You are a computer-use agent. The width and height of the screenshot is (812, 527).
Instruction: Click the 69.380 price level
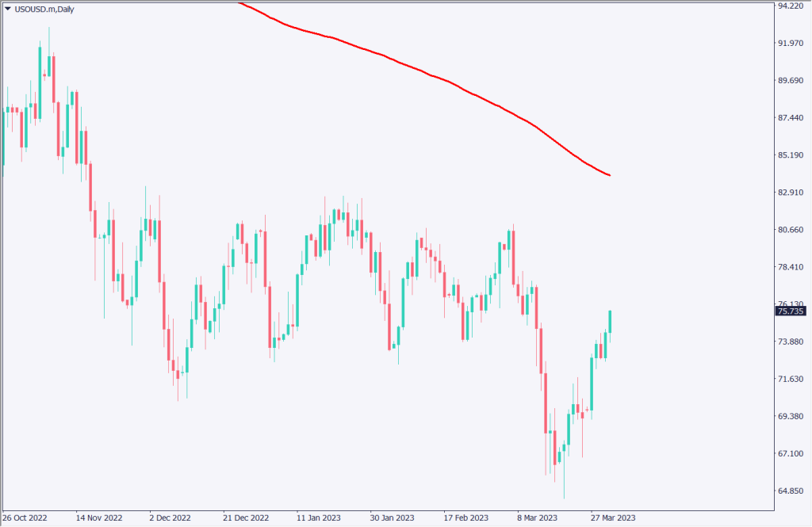[x=790, y=416]
